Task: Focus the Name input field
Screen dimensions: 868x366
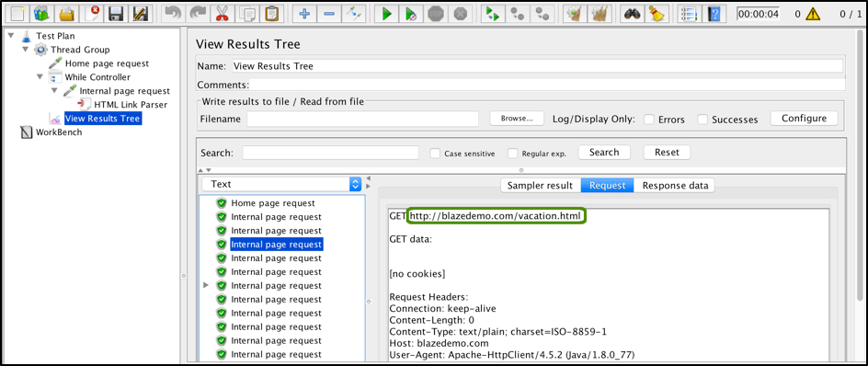Action: [537, 66]
